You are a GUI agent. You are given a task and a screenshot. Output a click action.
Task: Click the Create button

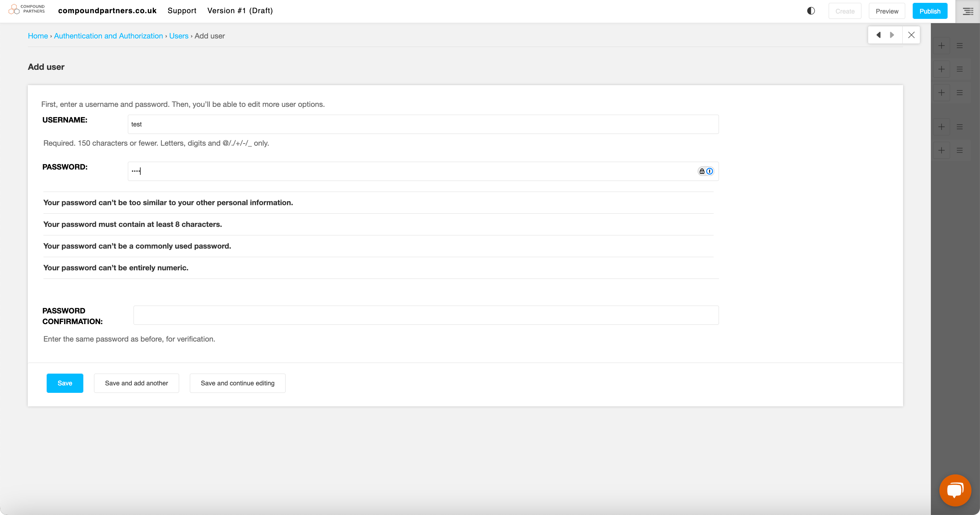click(x=845, y=11)
